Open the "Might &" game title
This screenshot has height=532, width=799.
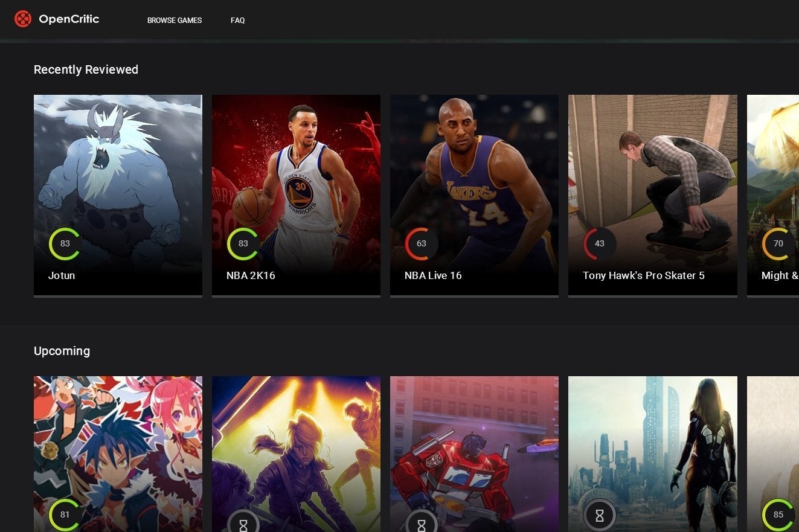[780, 276]
